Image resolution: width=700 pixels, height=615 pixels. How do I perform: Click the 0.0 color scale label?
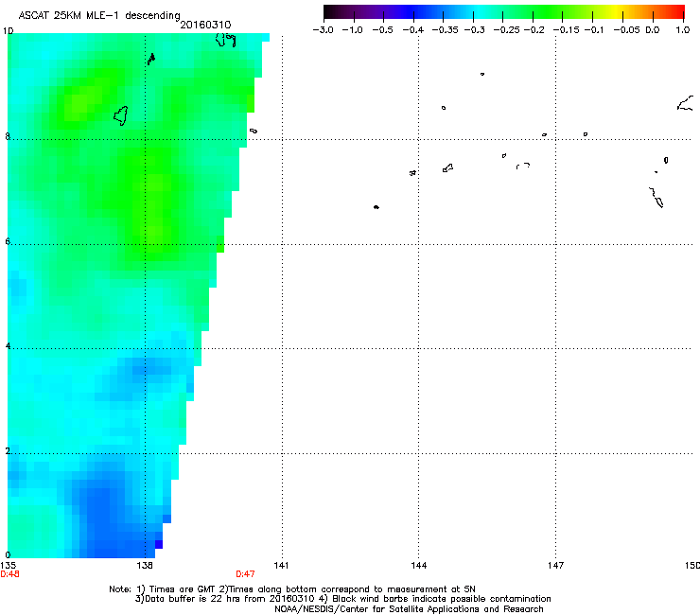coord(653,30)
